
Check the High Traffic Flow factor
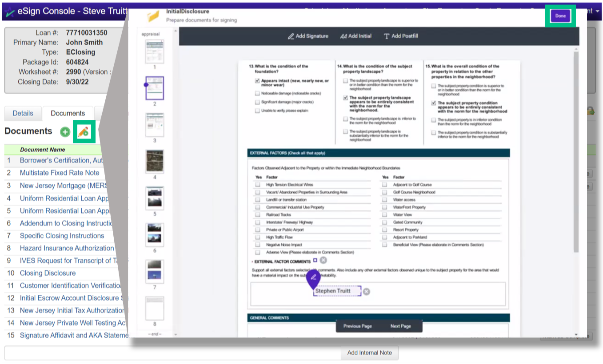click(x=258, y=237)
